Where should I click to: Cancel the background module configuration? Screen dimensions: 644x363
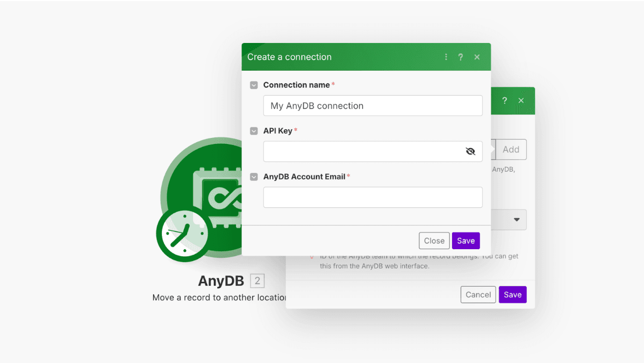coord(478,294)
